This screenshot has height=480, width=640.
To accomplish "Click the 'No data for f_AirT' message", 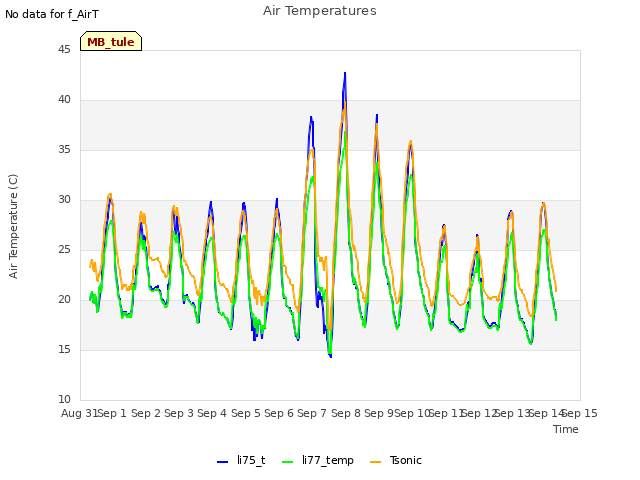I will [x=52, y=14].
